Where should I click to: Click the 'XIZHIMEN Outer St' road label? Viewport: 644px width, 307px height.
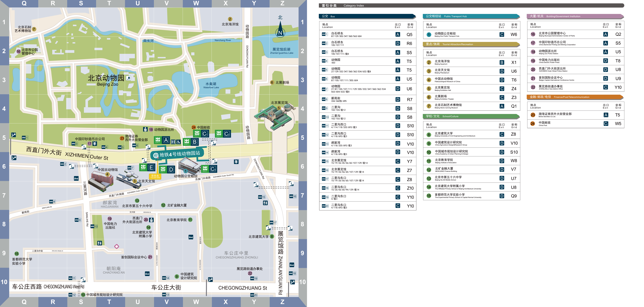point(87,156)
